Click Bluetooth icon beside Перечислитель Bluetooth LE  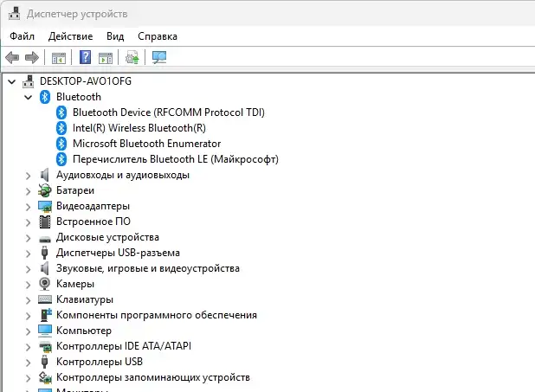coord(61,159)
